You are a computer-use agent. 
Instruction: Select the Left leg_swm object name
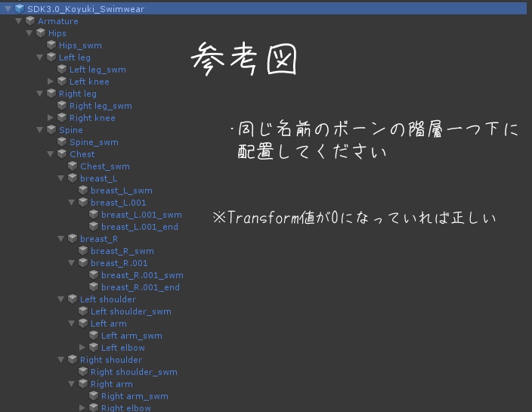pyautogui.click(x=97, y=70)
